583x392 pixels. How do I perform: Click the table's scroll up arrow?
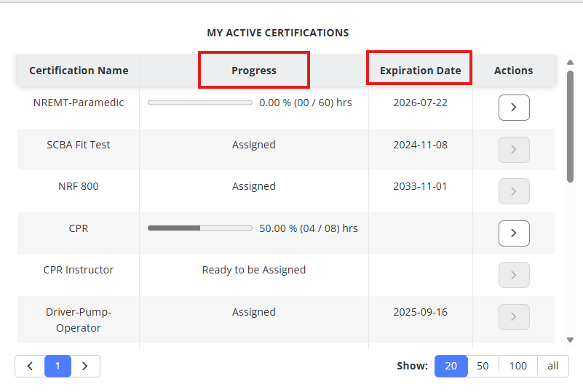click(570, 62)
